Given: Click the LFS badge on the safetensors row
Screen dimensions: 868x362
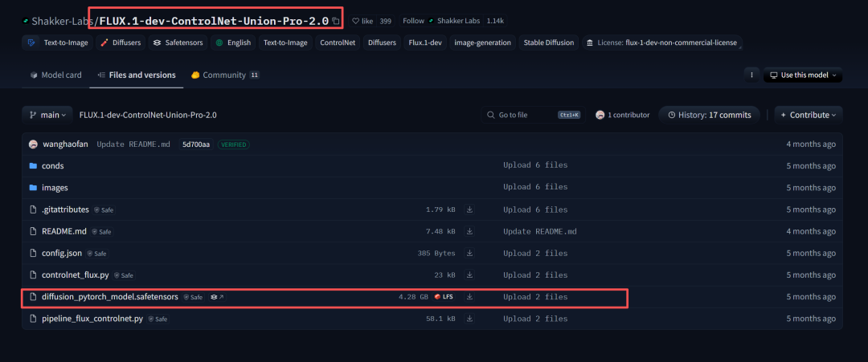Looking at the screenshot, I should tap(444, 297).
